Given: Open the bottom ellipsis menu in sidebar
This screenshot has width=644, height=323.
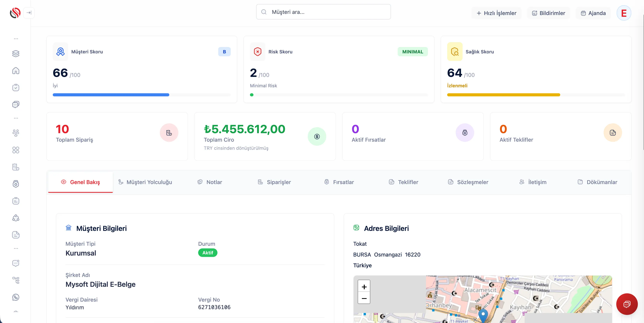Looking at the screenshot, I should point(16,248).
